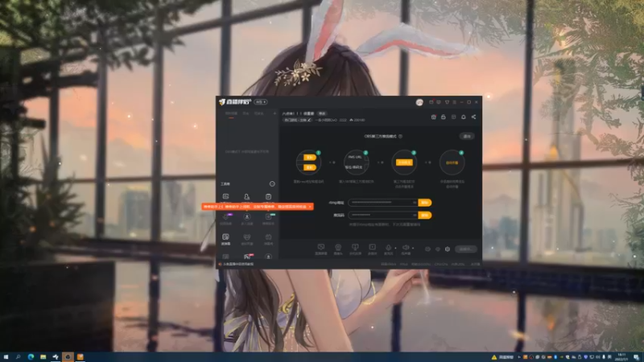Open the toolbox circle icon in left panel

(272, 184)
